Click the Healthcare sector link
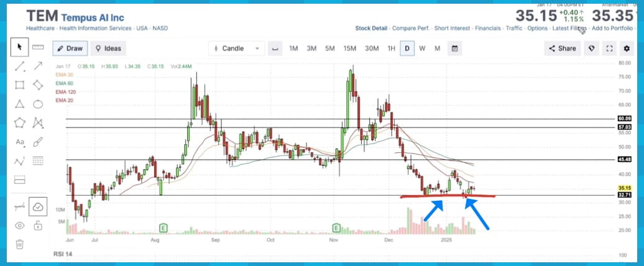Viewport: 644px width, 266px height. [40, 29]
